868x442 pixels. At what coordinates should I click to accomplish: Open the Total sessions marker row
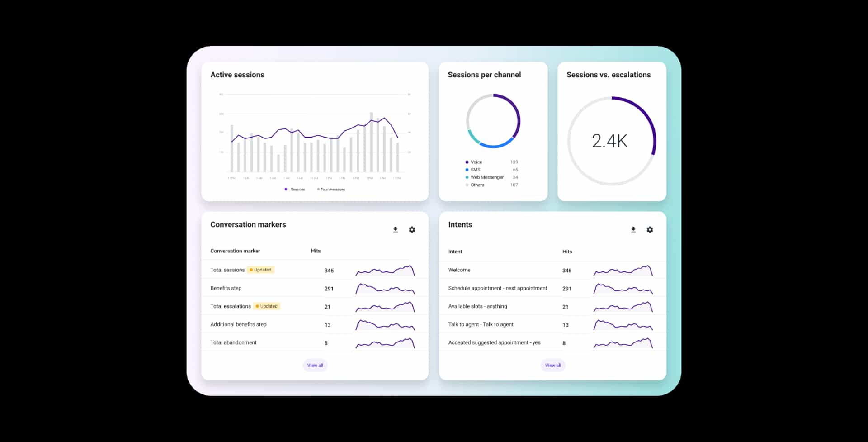tap(227, 270)
